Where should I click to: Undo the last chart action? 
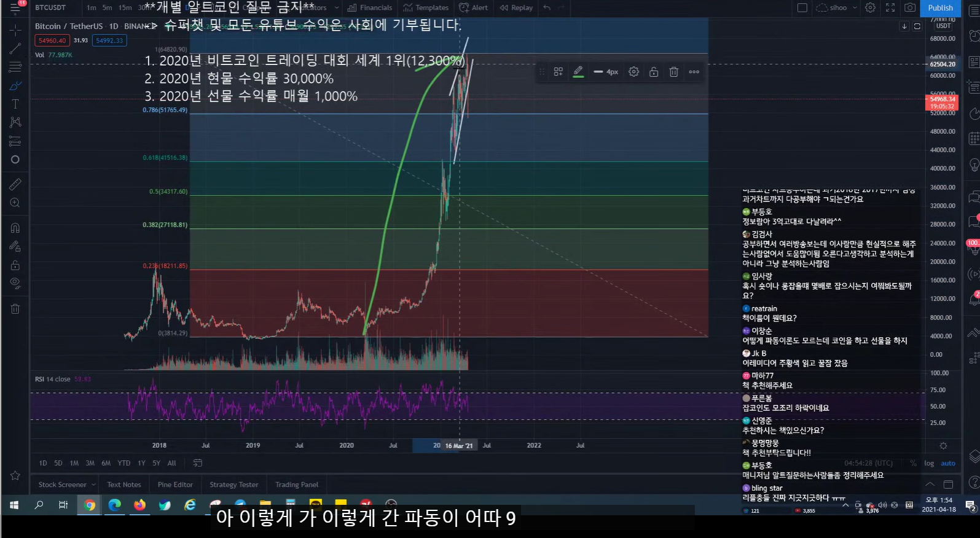[547, 8]
